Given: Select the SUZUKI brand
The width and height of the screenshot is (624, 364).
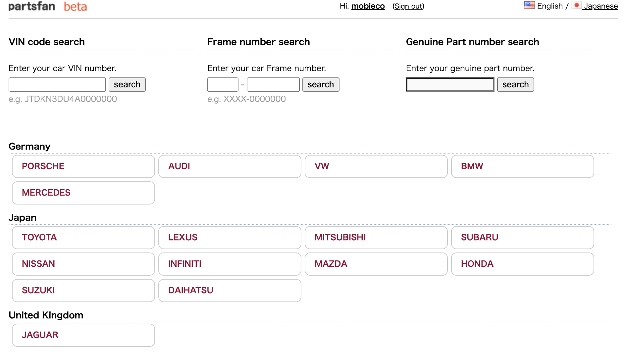Looking at the screenshot, I should coord(83,291).
